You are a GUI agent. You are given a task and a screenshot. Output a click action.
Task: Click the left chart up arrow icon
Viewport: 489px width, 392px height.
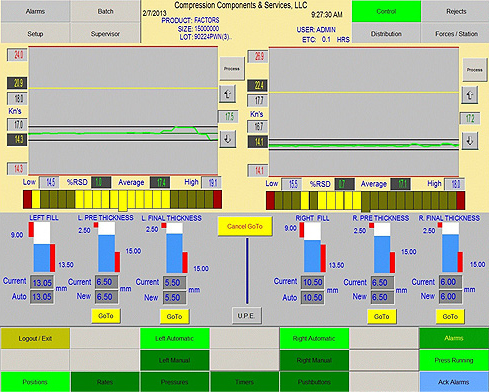(x=228, y=94)
